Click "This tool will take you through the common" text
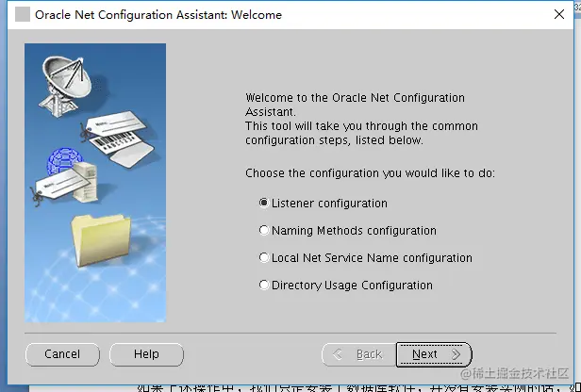 click(x=361, y=126)
